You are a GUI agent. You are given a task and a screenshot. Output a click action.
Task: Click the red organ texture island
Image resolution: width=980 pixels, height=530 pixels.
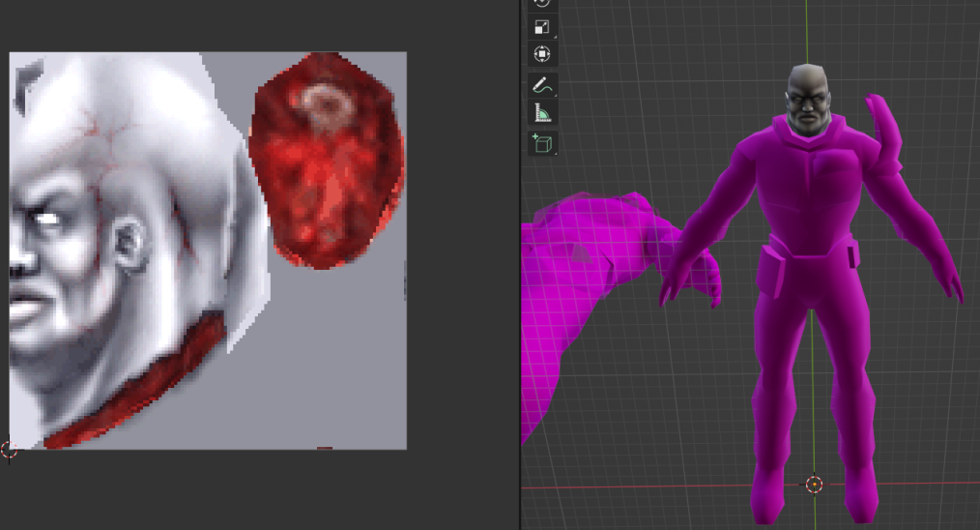pyautogui.click(x=325, y=160)
